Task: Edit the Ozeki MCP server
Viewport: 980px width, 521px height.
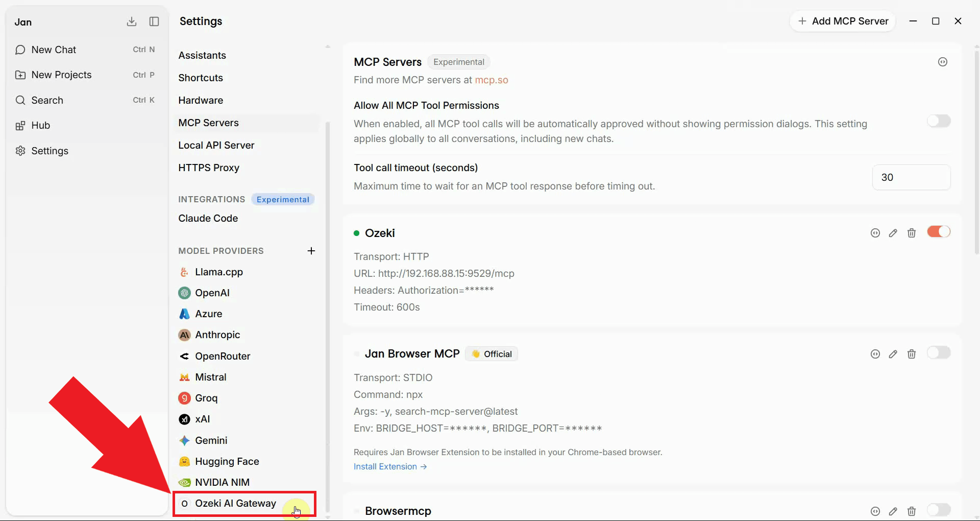Action: click(x=893, y=233)
